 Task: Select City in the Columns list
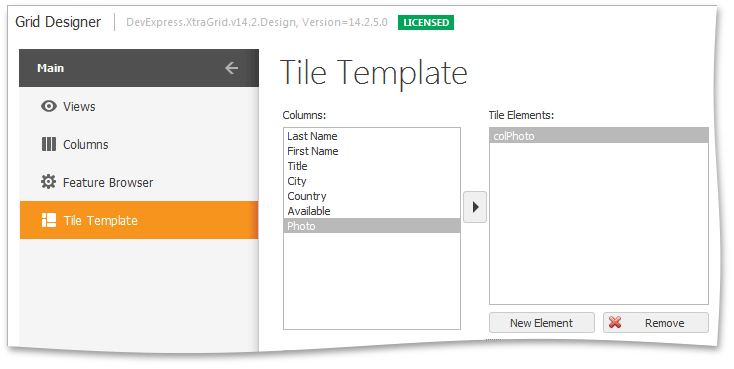(372, 181)
